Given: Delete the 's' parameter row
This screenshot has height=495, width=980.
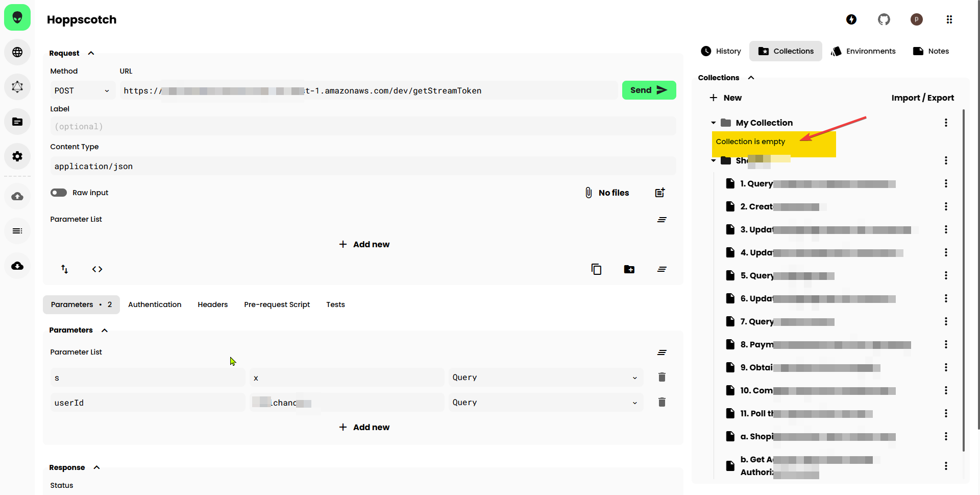Looking at the screenshot, I should [x=662, y=377].
